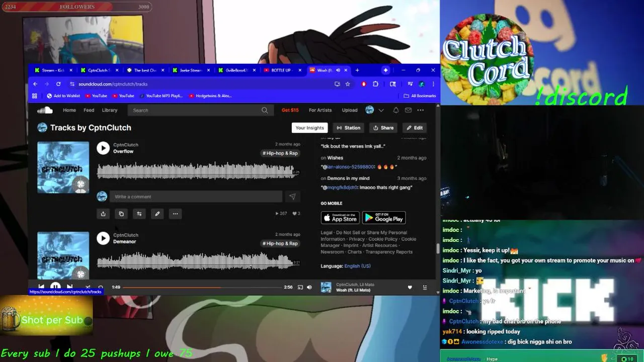Go back in the browser
This screenshot has height=362, width=644.
pyautogui.click(x=35, y=84)
